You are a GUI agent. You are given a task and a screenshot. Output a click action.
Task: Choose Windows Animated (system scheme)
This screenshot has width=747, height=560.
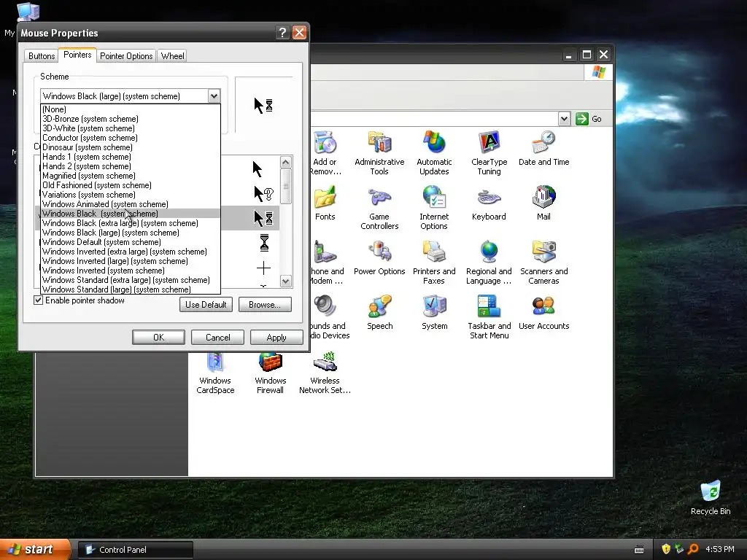[x=130, y=204]
